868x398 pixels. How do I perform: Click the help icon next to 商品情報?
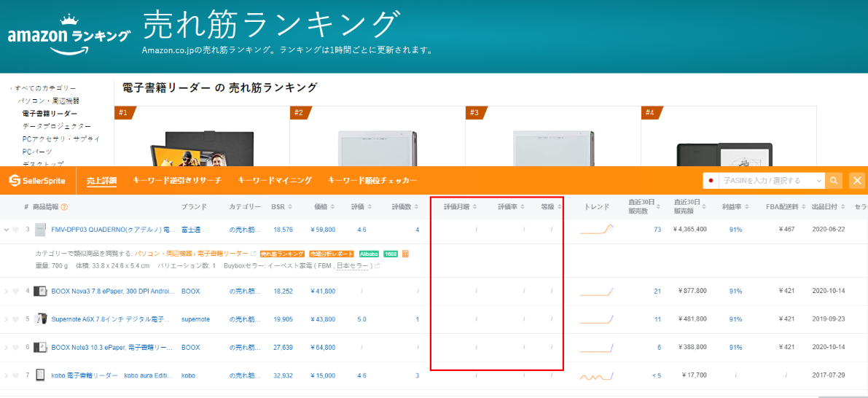point(64,207)
